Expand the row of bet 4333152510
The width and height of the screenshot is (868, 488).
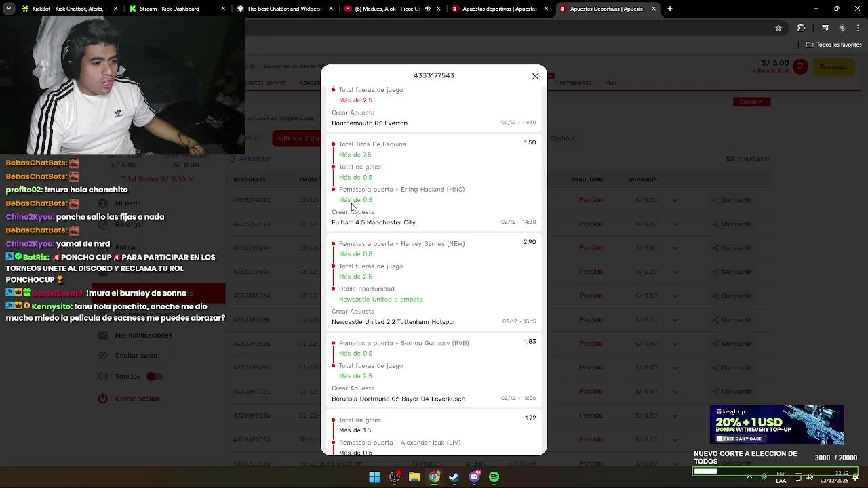point(675,224)
